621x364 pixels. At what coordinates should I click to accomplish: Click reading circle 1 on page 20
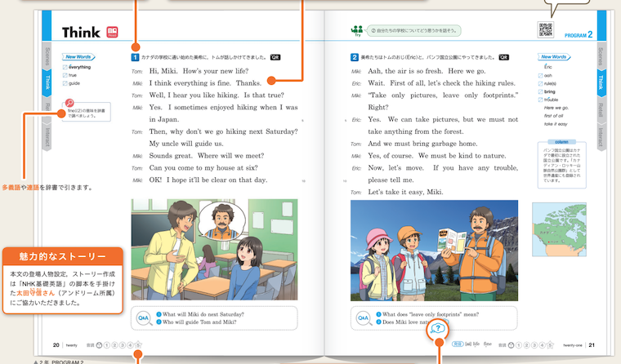pyautogui.click(x=106, y=345)
